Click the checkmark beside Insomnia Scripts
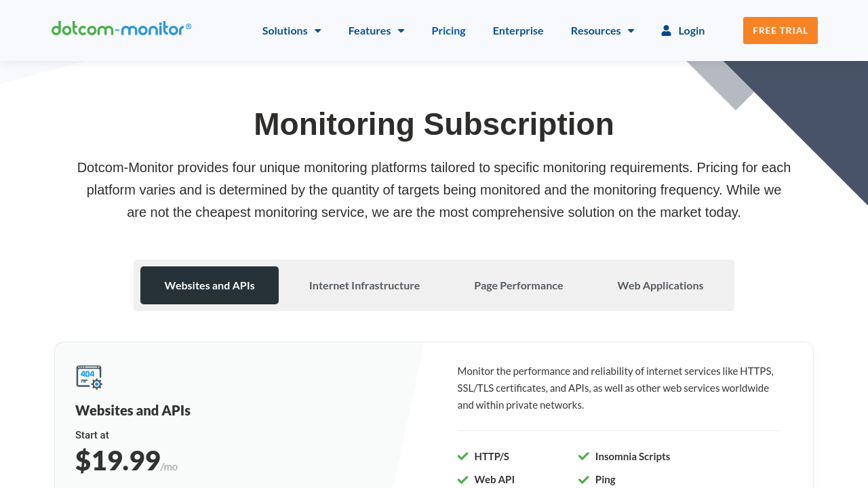Viewport: 868px width, 488px height. click(583, 456)
